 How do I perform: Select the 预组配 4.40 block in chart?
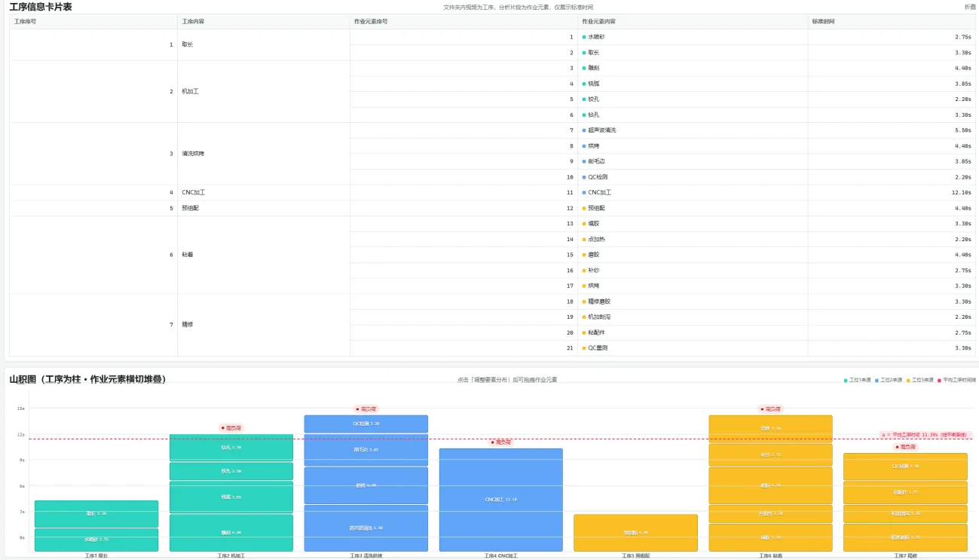point(636,533)
